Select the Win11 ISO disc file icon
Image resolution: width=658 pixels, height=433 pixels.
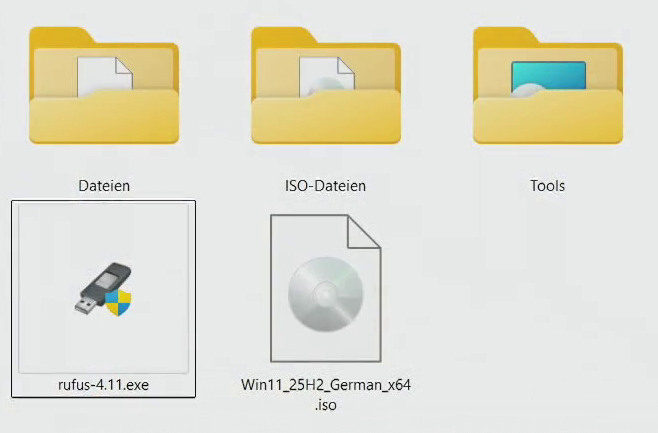coord(326,288)
